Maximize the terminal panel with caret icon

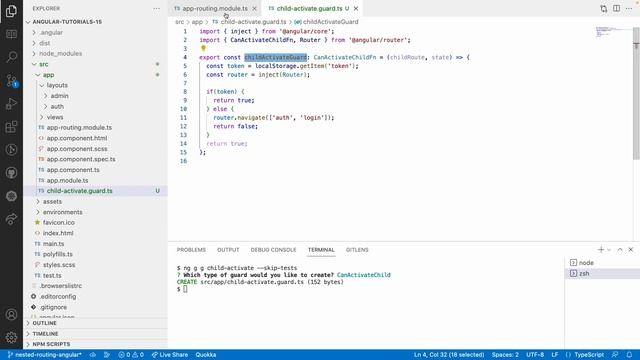[x=620, y=249]
